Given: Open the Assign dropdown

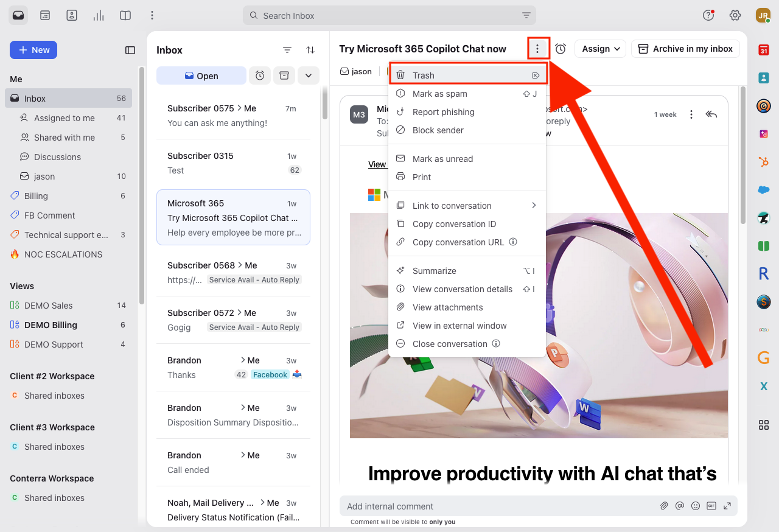Looking at the screenshot, I should pyautogui.click(x=601, y=49).
